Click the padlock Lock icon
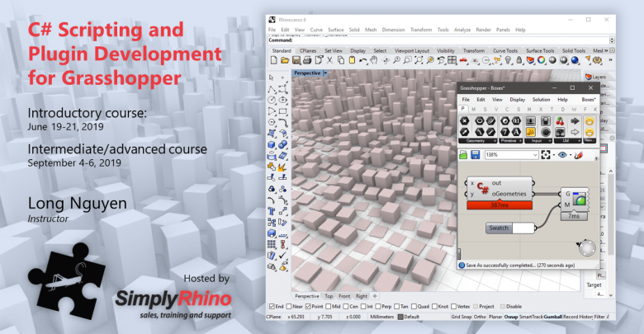The width and height of the screenshot is (644, 334). coord(519,60)
